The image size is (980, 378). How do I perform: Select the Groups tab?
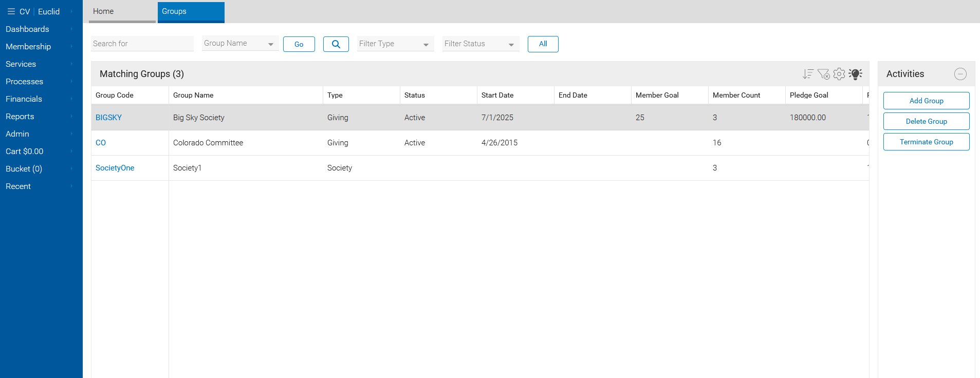click(191, 12)
